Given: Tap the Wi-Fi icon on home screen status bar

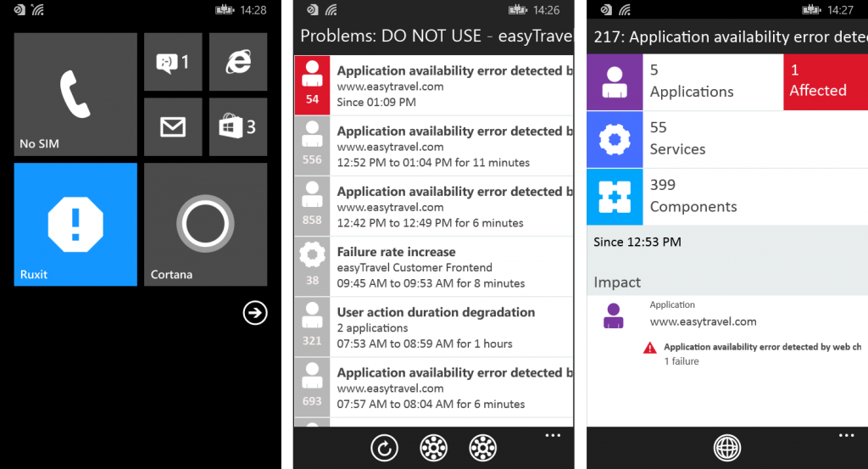Looking at the screenshot, I should pos(37,10).
